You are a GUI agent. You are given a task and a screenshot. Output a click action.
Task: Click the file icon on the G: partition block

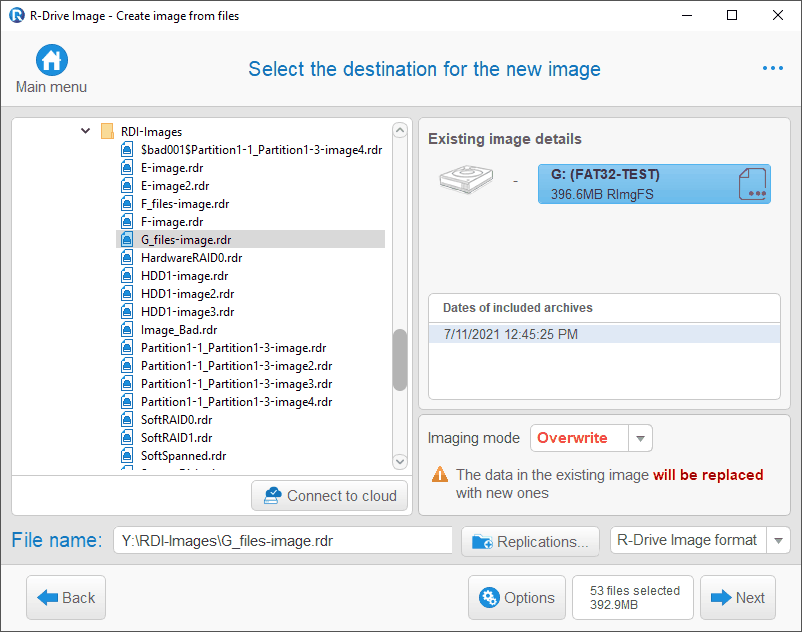(x=752, y=184)
